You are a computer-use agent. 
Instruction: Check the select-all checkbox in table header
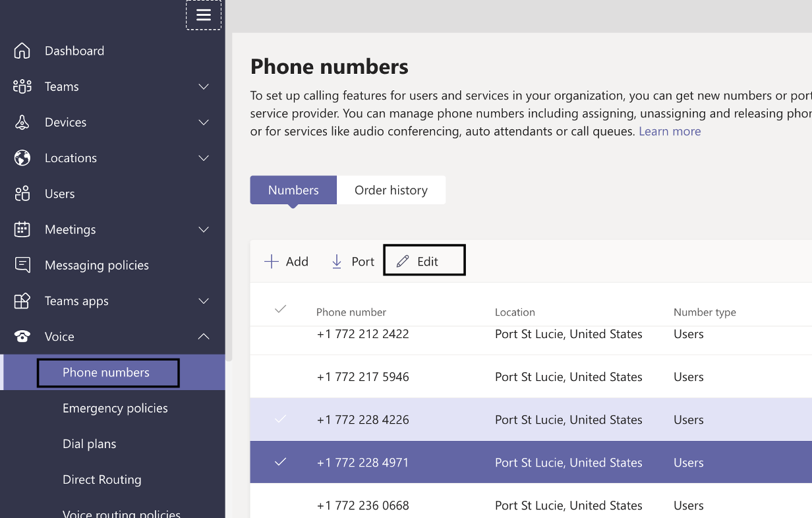tap(281, 308)
